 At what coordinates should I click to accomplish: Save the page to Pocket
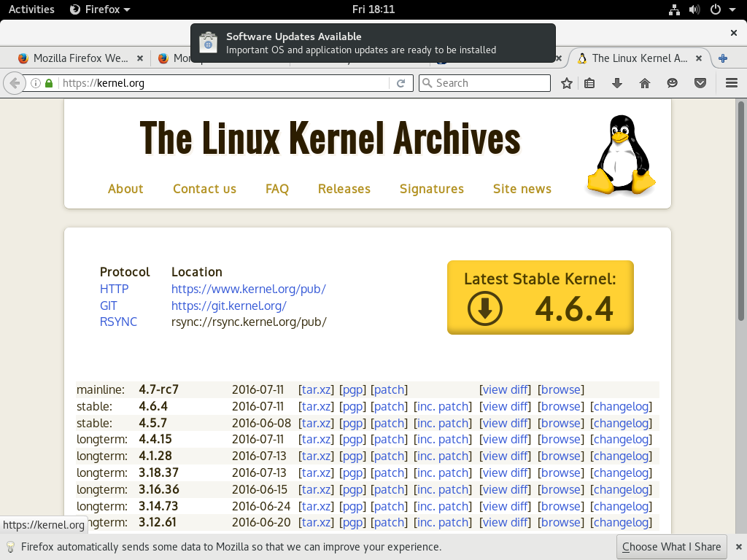tap(700, 83)
